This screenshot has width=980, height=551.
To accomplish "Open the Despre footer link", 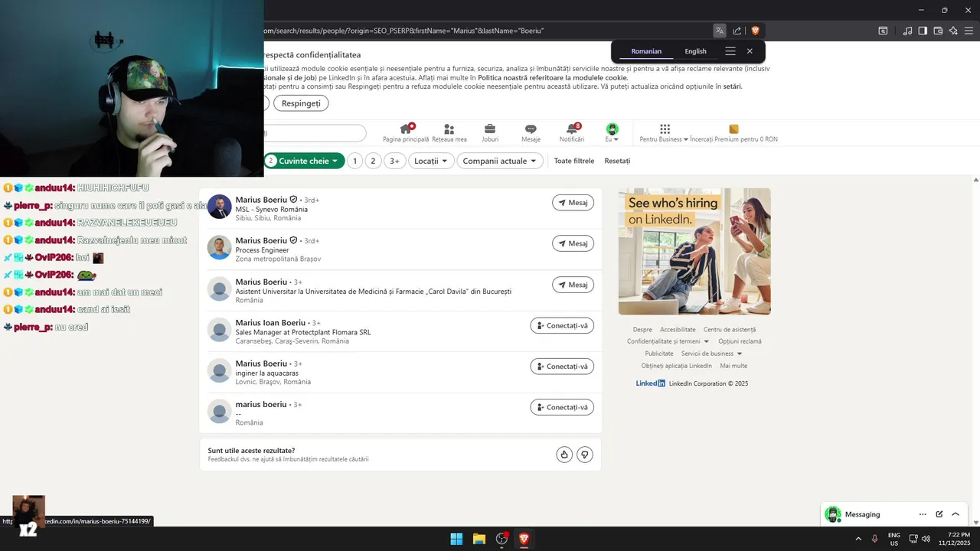I will pos(642,330).
